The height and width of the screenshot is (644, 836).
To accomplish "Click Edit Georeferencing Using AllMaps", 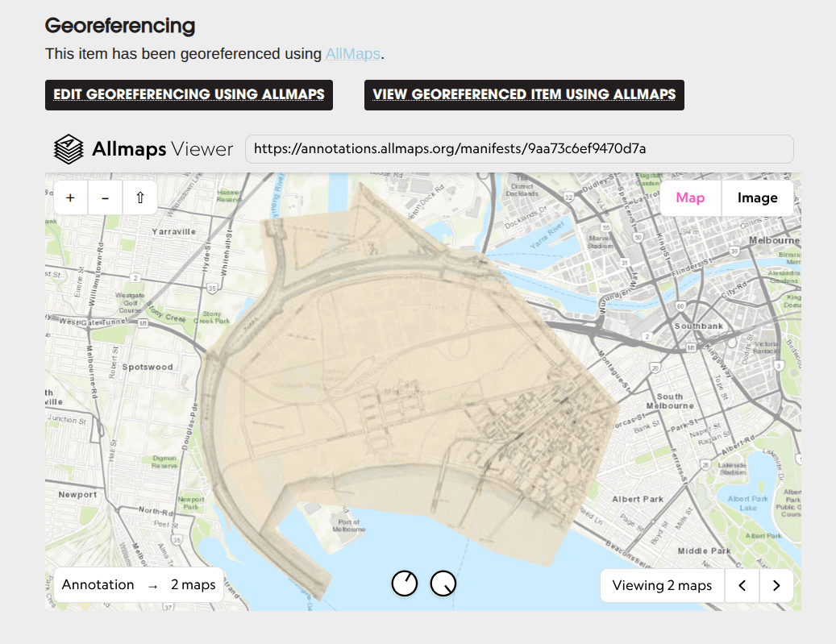I will click(x=189, y=94).
